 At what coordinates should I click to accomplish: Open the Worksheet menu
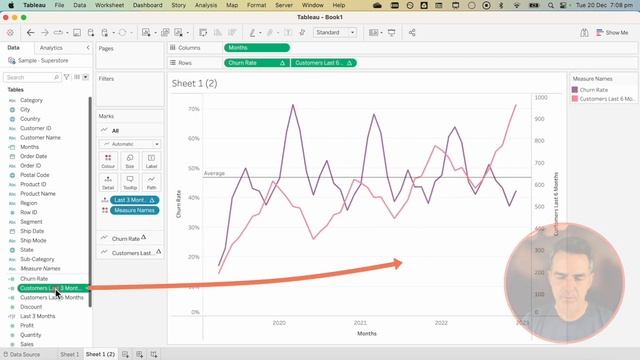pyautogui.click(x=109, y=5)
